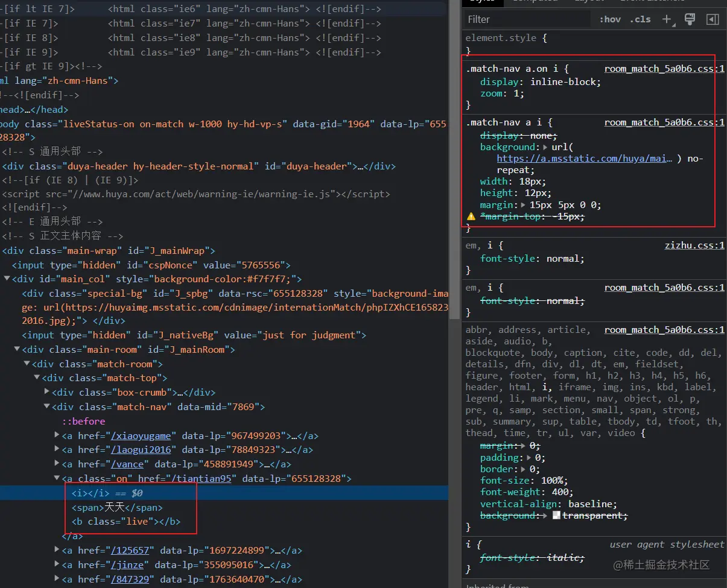Screen dimensions: 727x588
Task: Open rendering emulations paintbrush icon
Action: (x=690, y=19)
